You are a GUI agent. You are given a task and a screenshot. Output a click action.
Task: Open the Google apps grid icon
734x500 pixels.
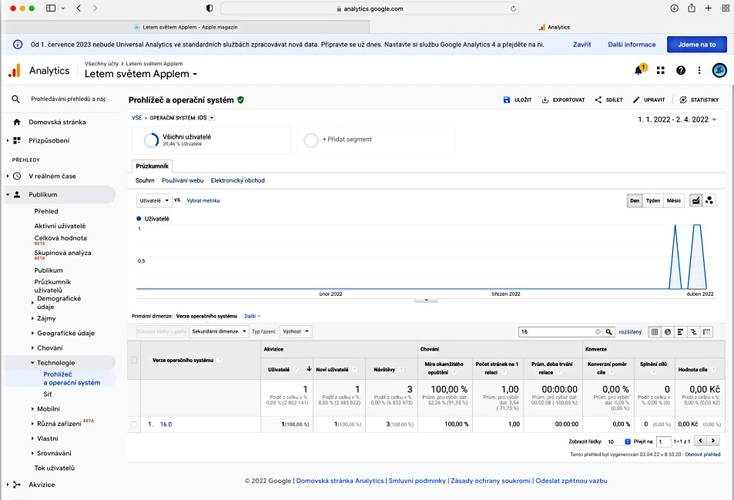(x=661, y=70)
